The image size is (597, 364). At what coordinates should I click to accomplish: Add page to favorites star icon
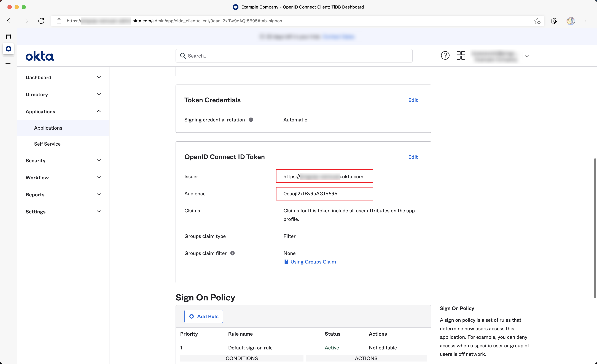(x=537, y=21)
